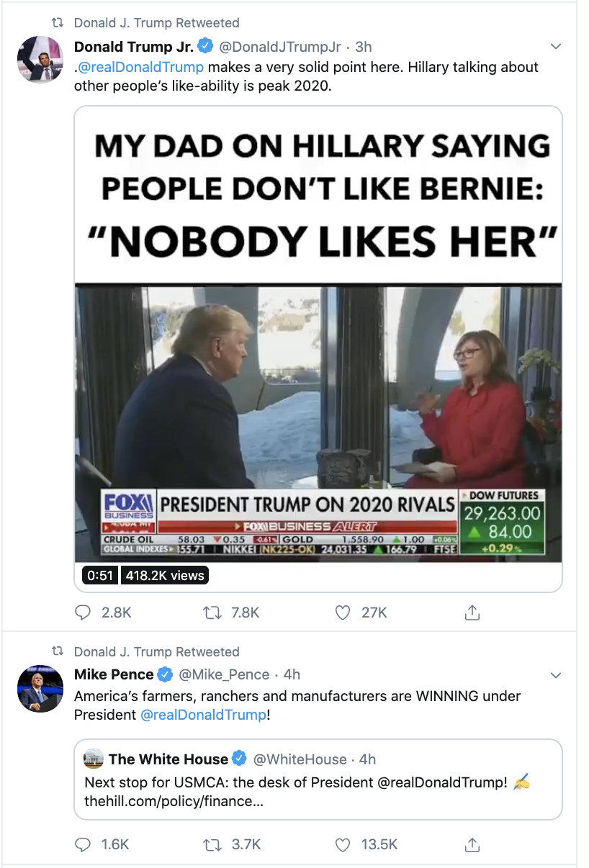
Task: Open Mike Pence's profile avatar
Action: pos(40,690)
